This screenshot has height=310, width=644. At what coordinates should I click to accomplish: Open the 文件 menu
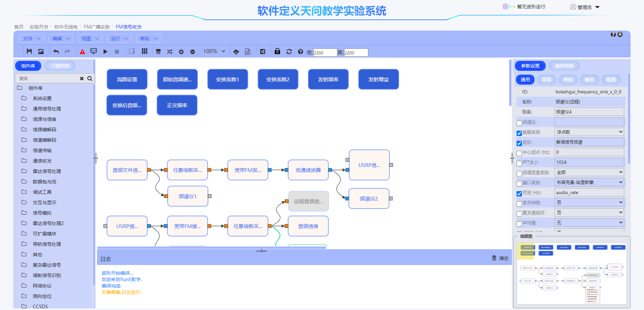pyautogui.click(x=32, y=39)
